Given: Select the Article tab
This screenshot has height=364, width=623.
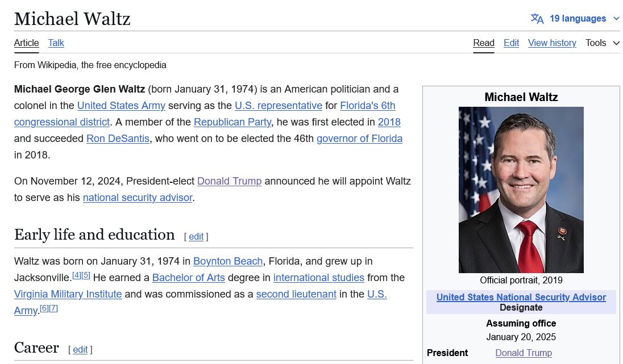Looking at the screenshot, I should (27, 43).
